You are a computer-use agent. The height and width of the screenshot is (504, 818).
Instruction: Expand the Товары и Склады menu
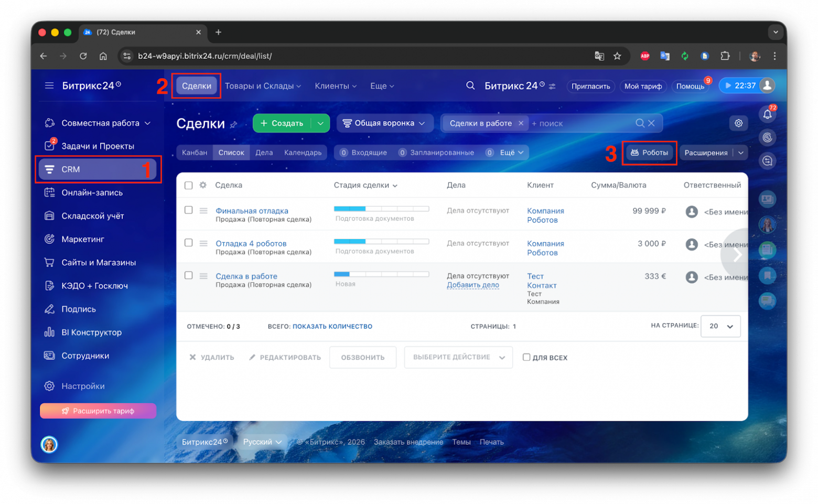click(263, 86)
